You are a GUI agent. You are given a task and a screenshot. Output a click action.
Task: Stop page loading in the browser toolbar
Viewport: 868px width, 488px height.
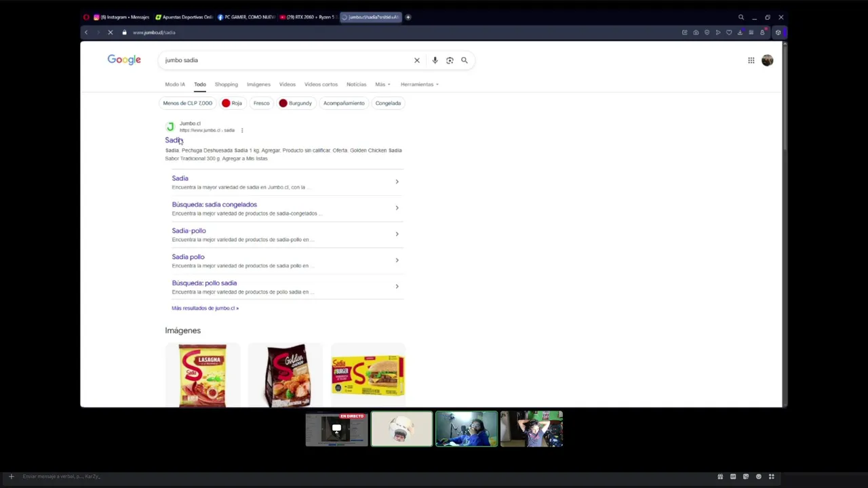click(111, 33)
